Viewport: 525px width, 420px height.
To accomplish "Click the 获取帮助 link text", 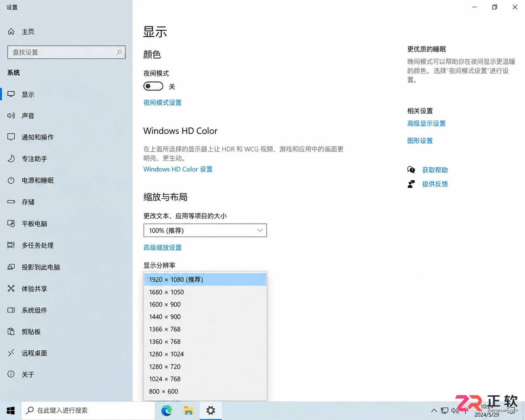I will 435,170.
